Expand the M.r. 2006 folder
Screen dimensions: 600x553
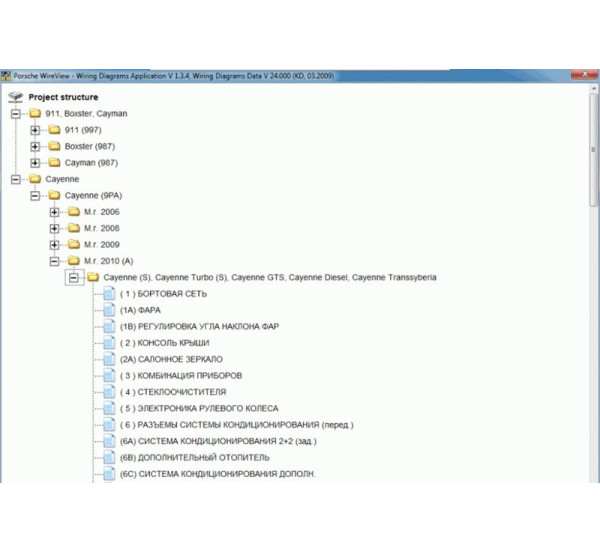tap(54, 212)
